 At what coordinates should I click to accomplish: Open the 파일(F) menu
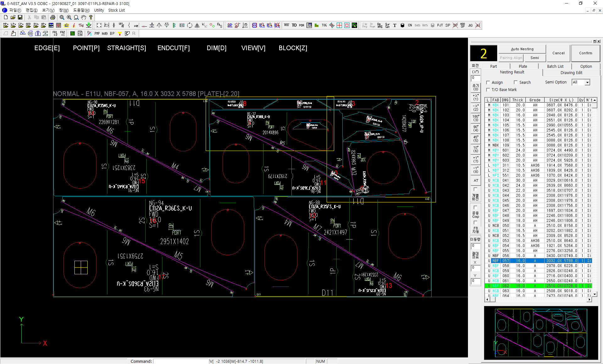coord(15,10)
